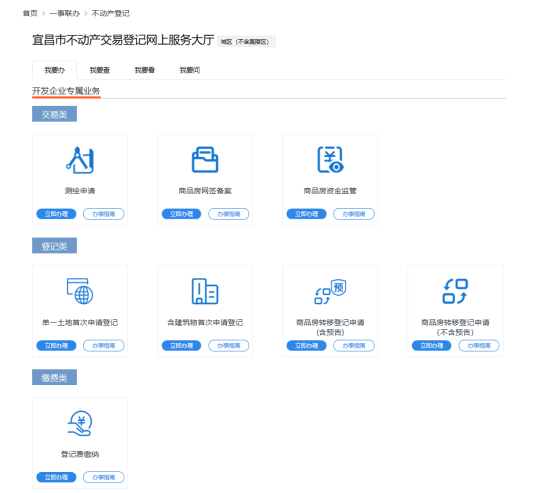Open 办事指南 for 转移登记申请(含预告)

click(354, 345)
